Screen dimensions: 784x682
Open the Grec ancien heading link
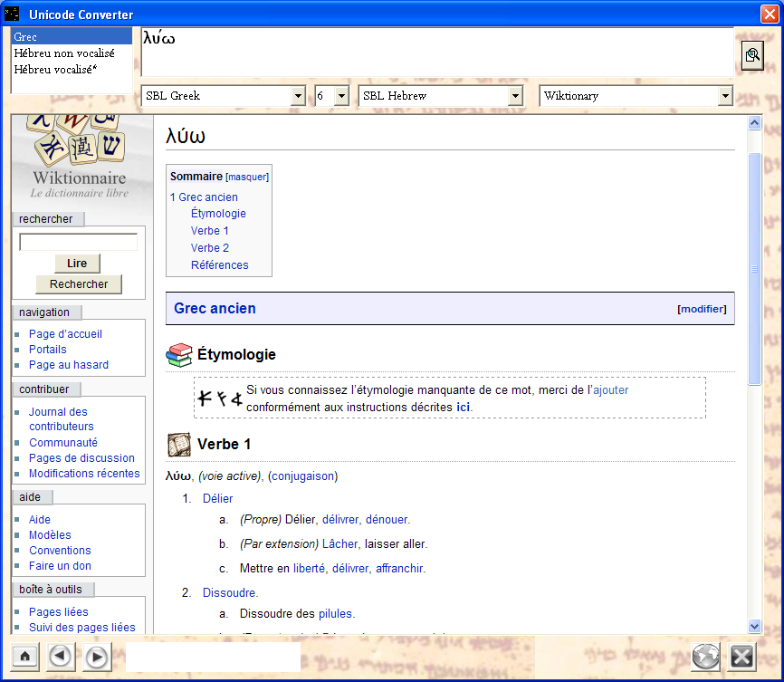point(215,308)
